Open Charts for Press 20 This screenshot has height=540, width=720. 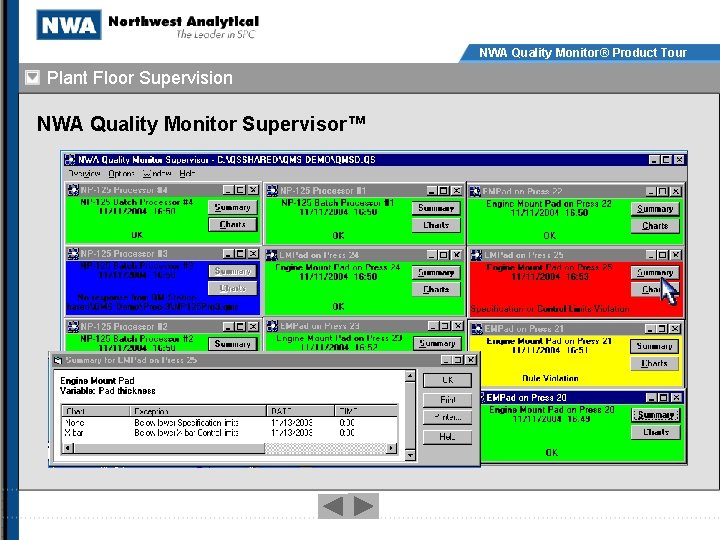coord(656,432)
